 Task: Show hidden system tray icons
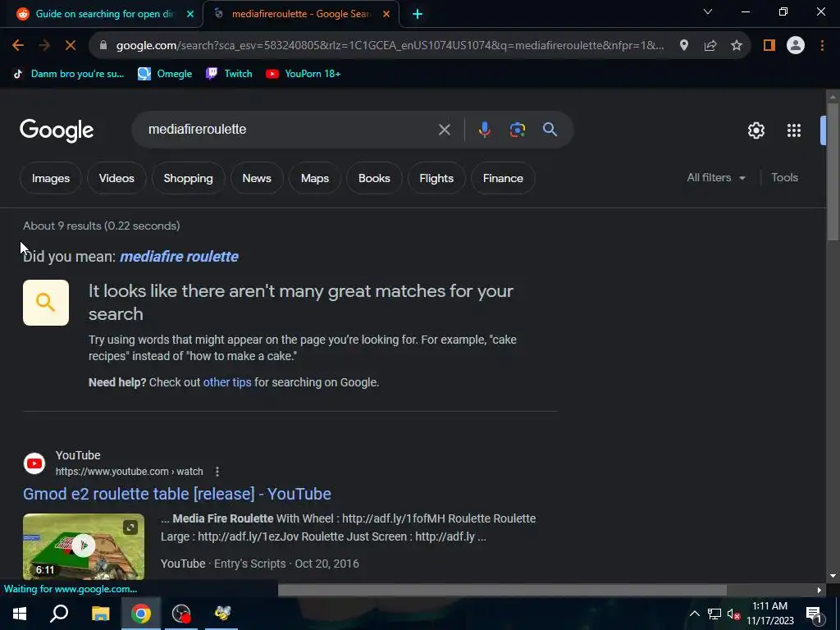[x=694, y=614]
